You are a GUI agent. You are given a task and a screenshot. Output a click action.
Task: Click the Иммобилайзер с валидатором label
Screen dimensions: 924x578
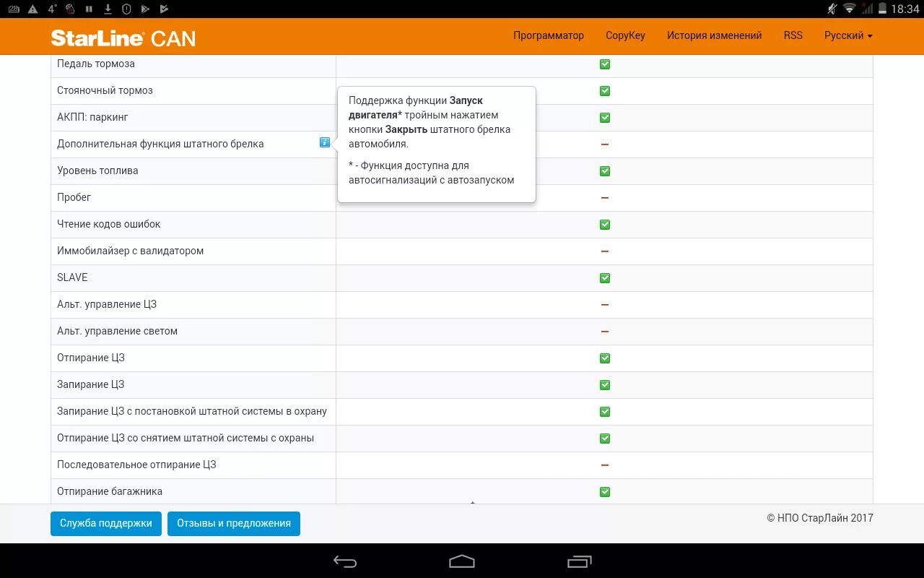point(131,251)
